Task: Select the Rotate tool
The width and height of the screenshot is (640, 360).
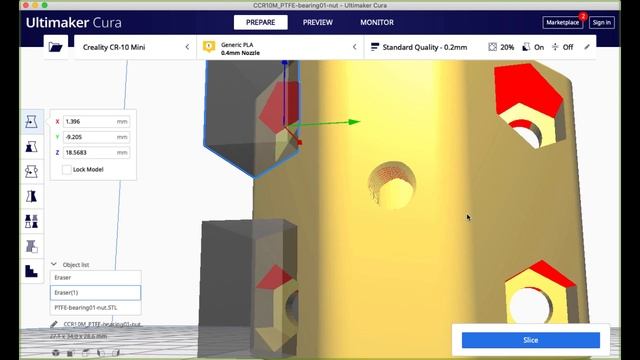Action: tap(31, 172)
